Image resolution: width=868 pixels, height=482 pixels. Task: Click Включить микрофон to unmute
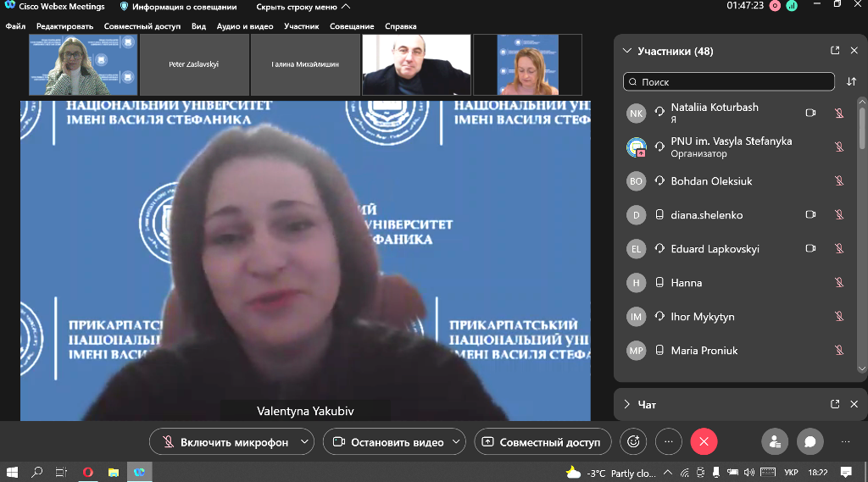pos(224,441)
